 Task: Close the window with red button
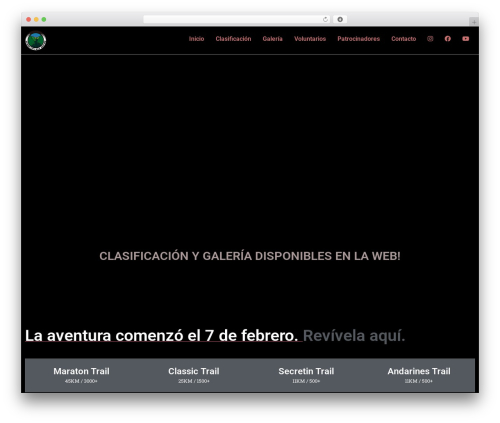click(x=29, y=19)
